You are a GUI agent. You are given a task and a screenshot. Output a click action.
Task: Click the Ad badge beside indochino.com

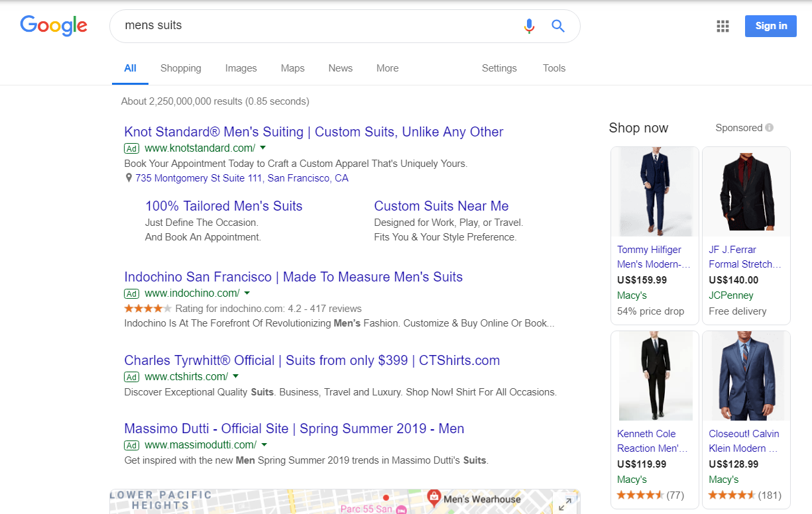click(x=132, y=293)
